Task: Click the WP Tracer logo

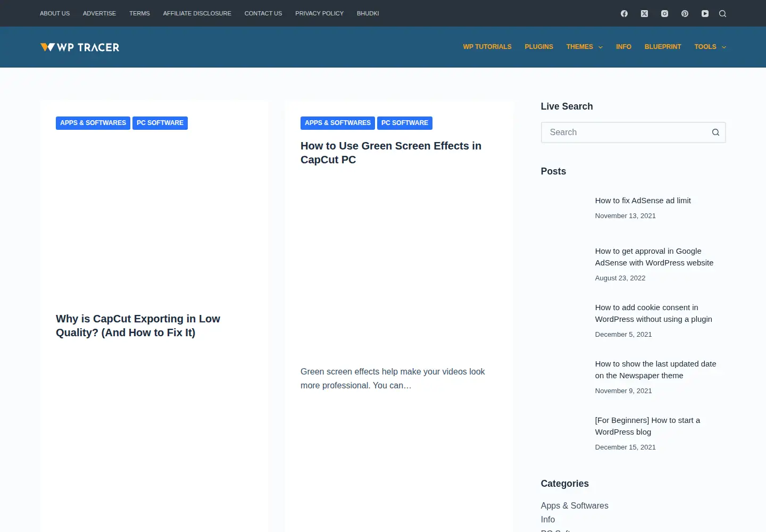Action: [80, 47]
